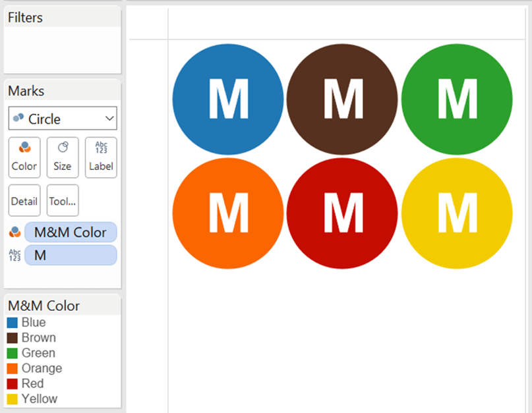Open the Color button on the Marks card
Viewport: 532px width, 413px height.
coord(24,157)
